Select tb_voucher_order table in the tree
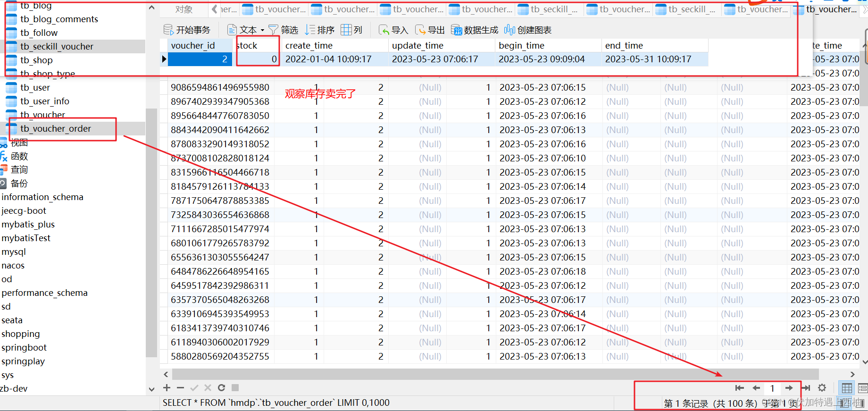 [x=55, y=128]
